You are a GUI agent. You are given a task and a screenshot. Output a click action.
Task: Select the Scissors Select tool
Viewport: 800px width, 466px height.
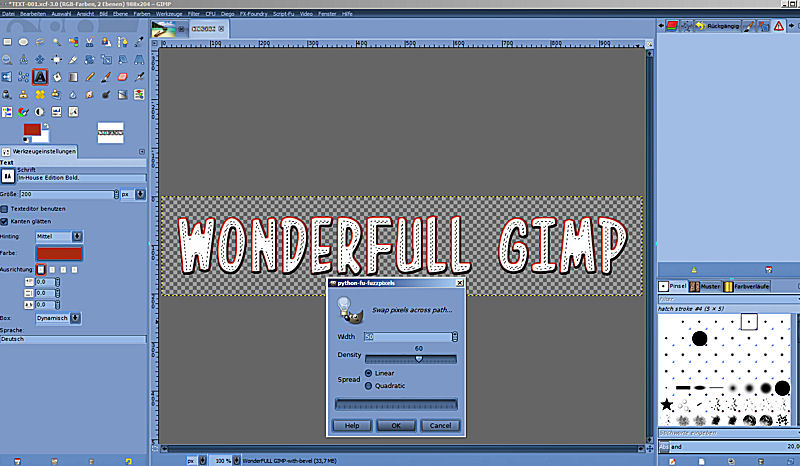[x=89, y=42]
